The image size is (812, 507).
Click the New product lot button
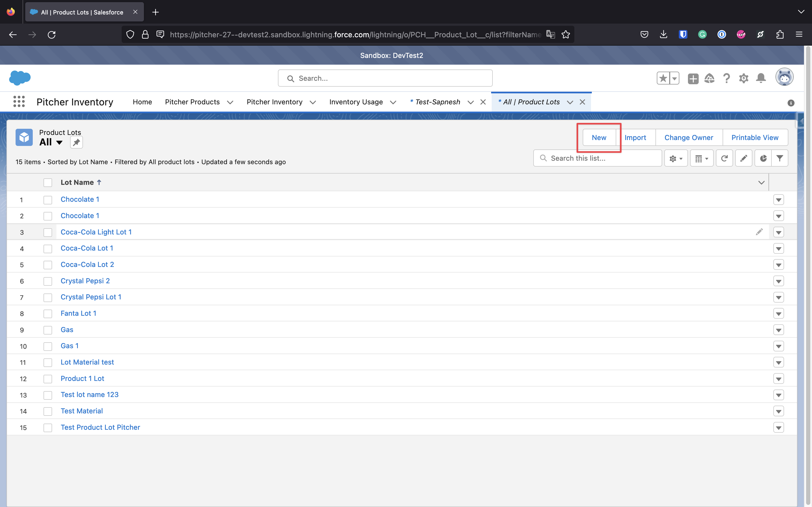click(599, 137)
